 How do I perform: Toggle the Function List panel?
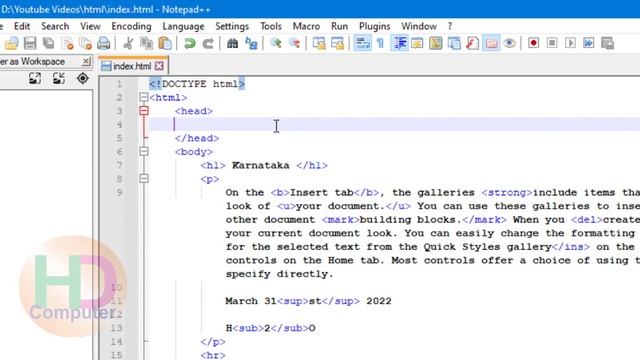click(472, 43)
